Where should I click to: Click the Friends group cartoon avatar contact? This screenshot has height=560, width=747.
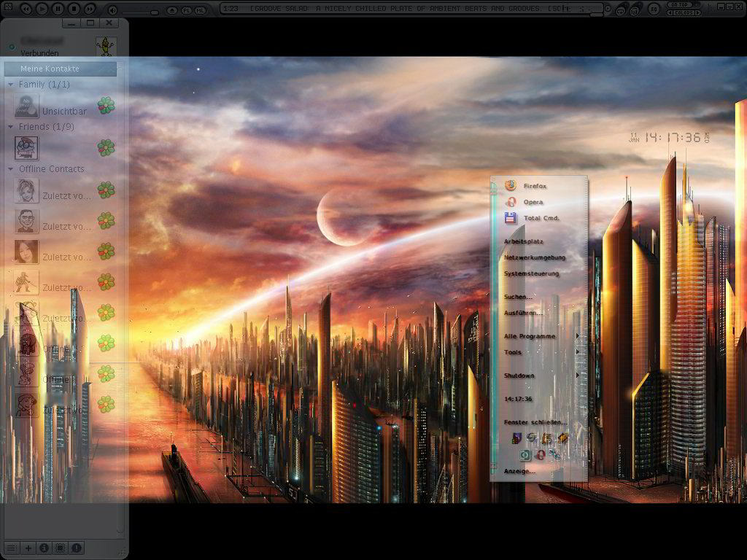point(26,148)
